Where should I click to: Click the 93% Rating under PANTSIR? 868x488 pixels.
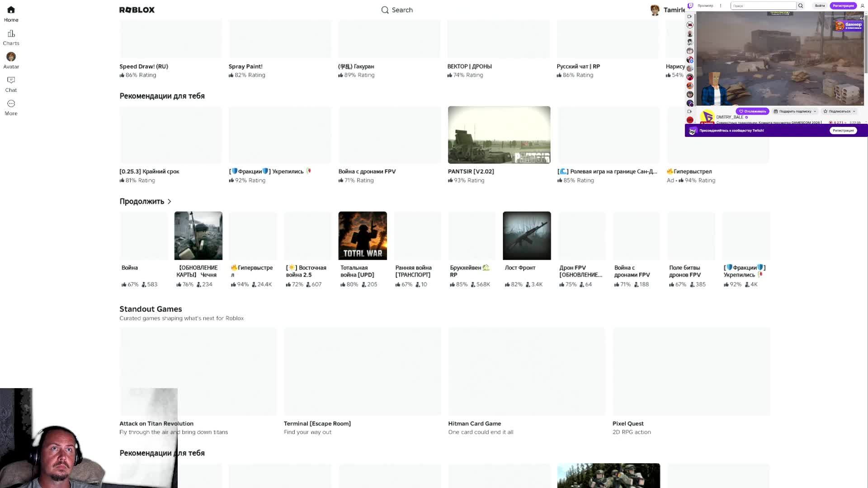click(466, 180)
